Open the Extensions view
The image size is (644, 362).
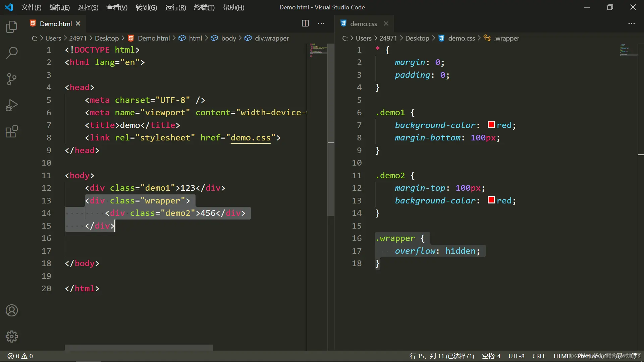[12, 131]
